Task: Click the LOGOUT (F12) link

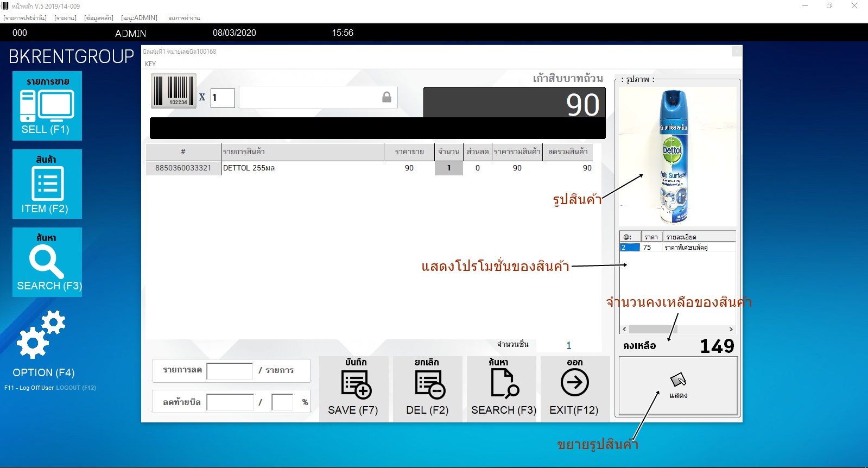Action: click(76, 388)
